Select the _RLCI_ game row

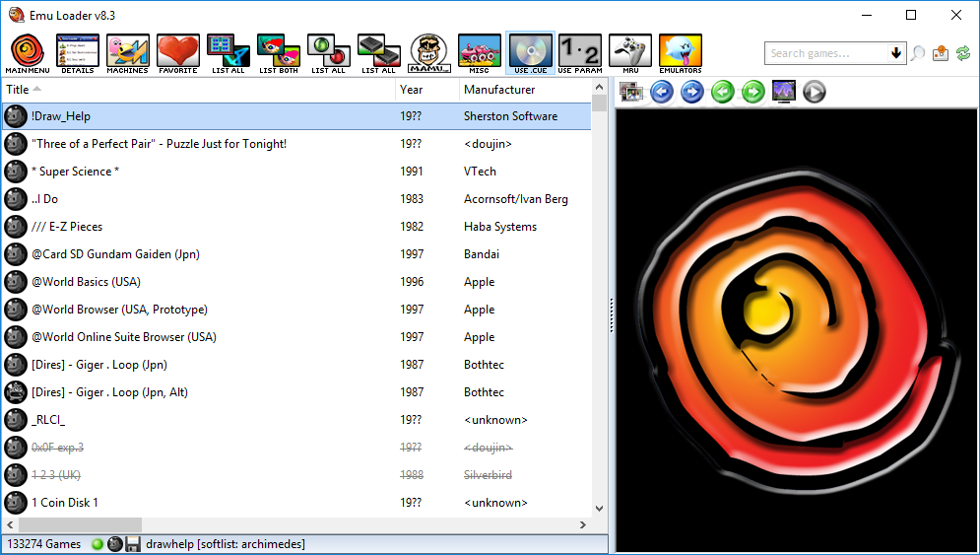[x=296, y=420]
